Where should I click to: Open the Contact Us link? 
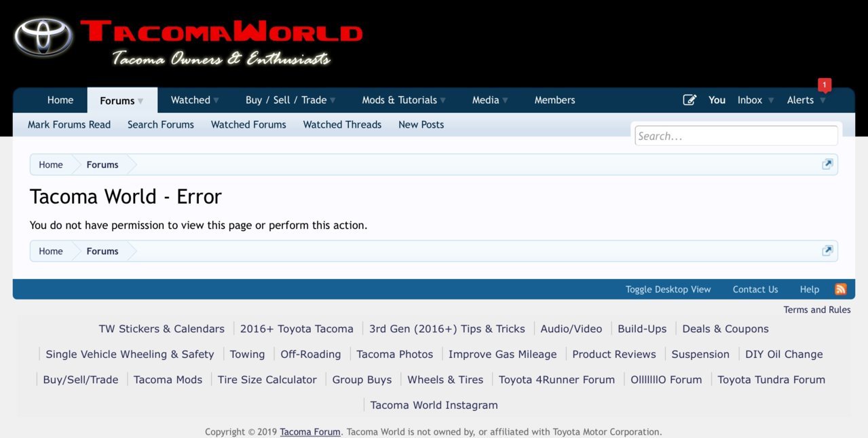tap(755, 289)
